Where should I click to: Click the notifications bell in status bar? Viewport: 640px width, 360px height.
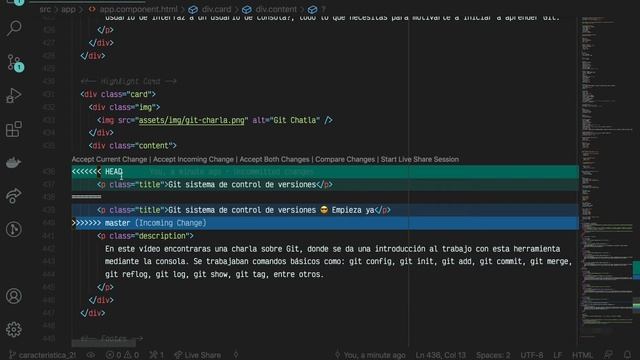click(627, 355)
